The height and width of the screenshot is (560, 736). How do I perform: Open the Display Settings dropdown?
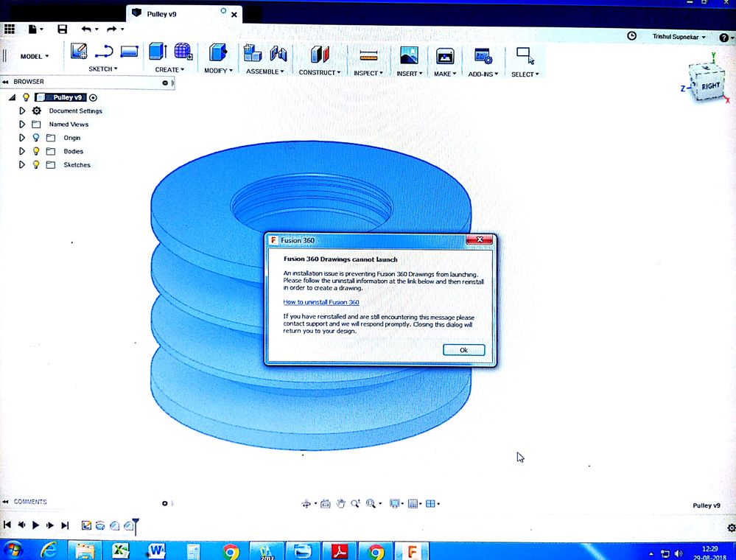[396, 504]
